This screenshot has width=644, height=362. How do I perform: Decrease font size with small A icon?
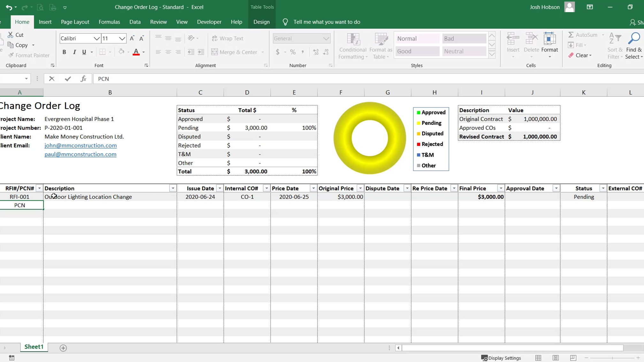coord(142,38)
